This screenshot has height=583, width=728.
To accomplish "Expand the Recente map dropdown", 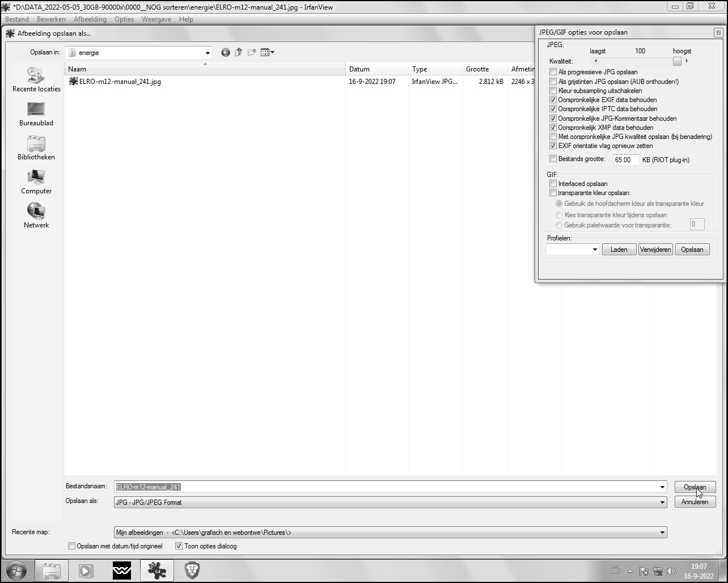I will point(662,533).
